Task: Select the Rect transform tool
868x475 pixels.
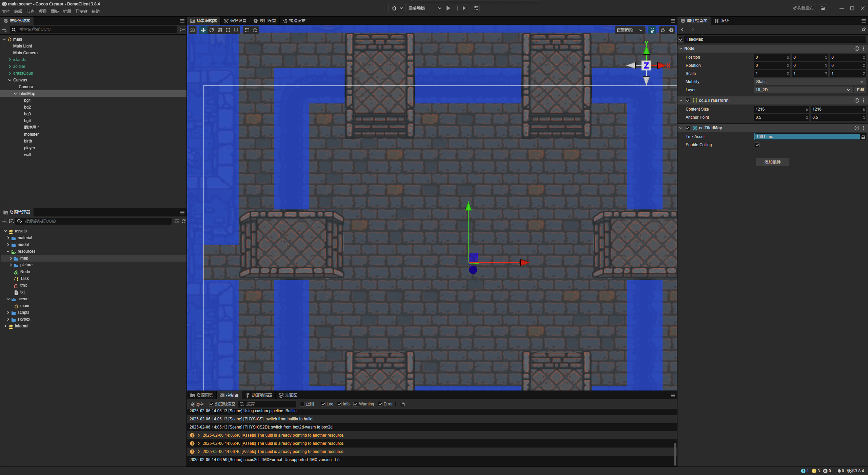Action: coord(228,30)
